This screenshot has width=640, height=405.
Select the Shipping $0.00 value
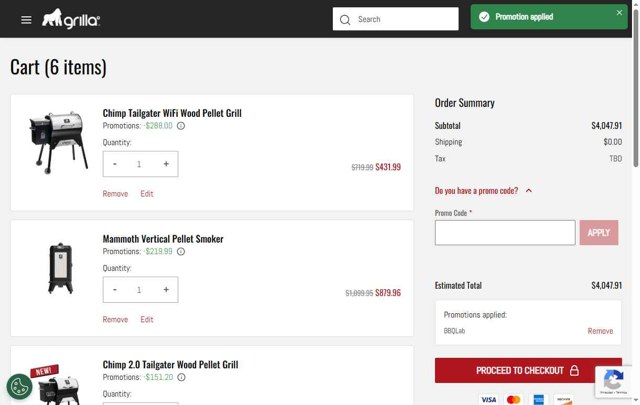[x=613, y=142]
